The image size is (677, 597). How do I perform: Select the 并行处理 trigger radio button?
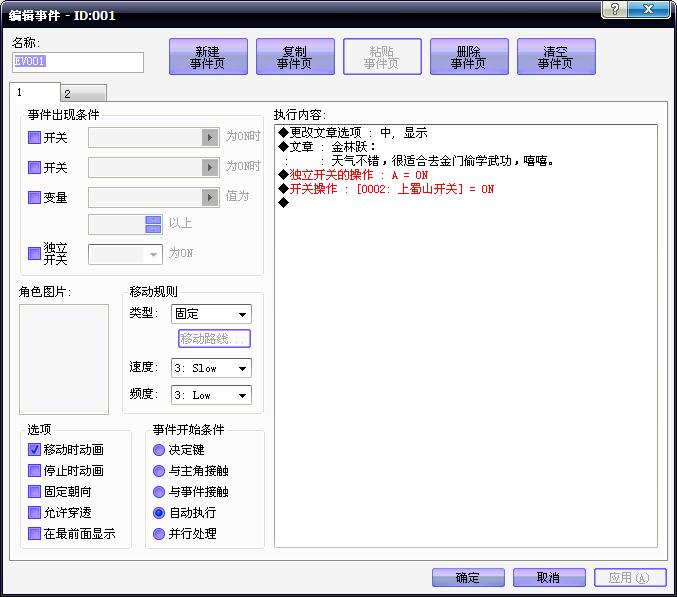(x=159, y=534)
